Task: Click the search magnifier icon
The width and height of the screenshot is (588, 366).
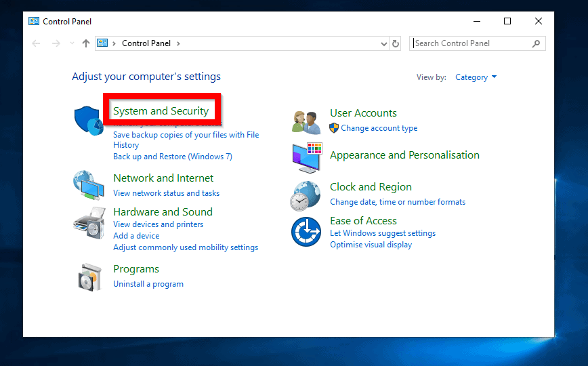Action: (537, 43)
